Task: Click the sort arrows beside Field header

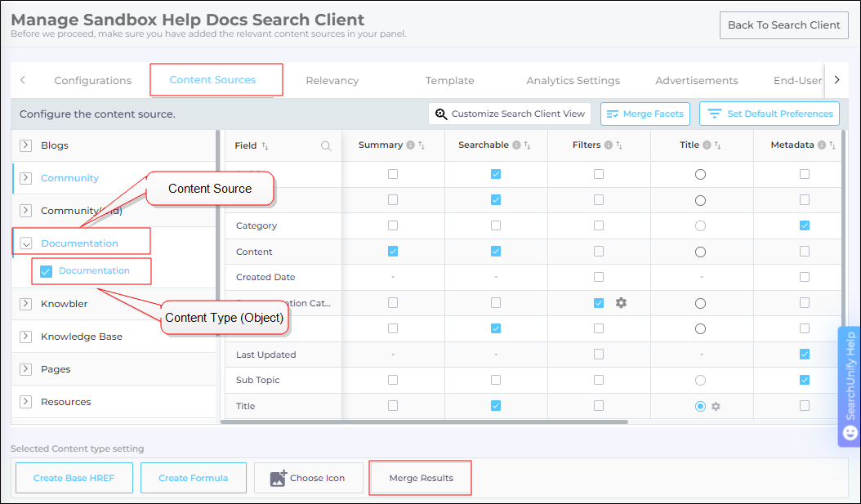Action: click(x=265, y=146)
